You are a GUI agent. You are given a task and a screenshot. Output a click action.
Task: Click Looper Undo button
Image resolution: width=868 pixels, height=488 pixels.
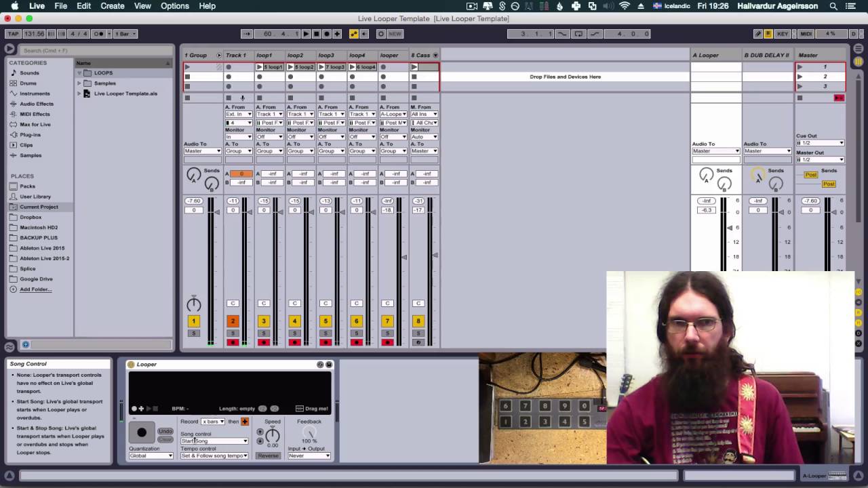[165, 431]
